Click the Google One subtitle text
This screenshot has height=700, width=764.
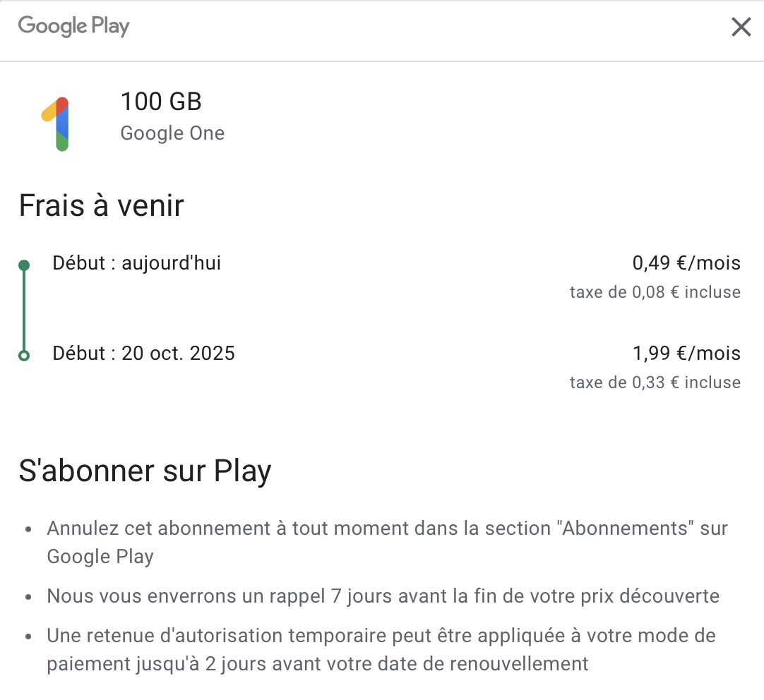point(172,133)
